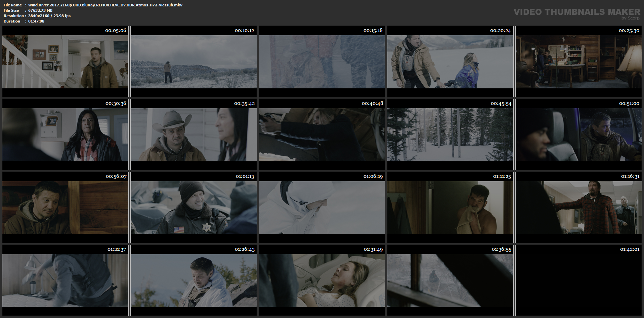The width and height of the screenshot is (644, 318).
Task: Select the thumbnail at 00:25:30
Action: (x=578, y=62)
